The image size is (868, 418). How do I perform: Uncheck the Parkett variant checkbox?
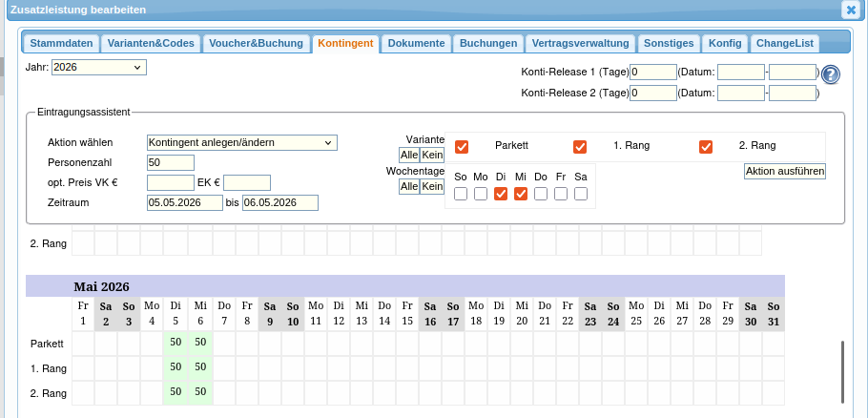(x=462, y=146)
